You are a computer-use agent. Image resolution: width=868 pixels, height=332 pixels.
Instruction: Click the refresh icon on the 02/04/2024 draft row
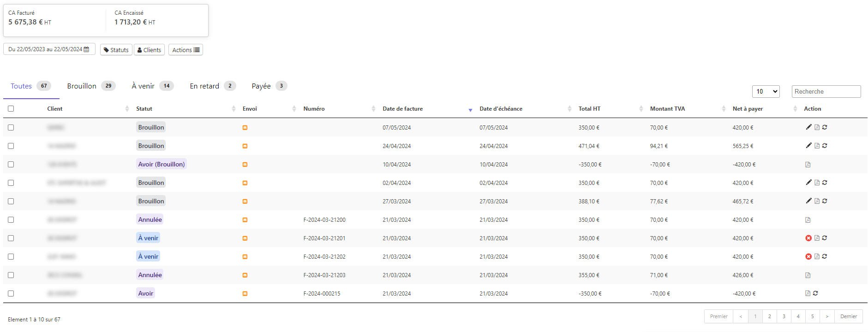pos(825,183)
